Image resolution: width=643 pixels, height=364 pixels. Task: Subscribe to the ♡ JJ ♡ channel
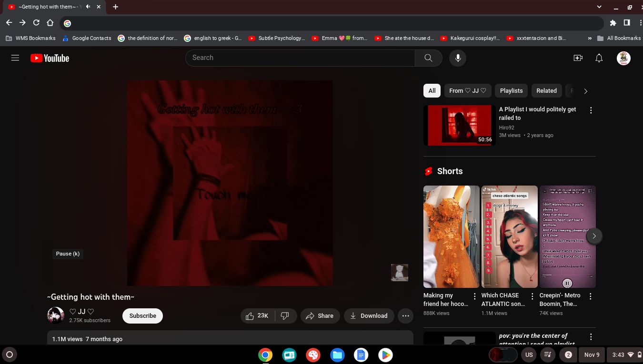142,316
